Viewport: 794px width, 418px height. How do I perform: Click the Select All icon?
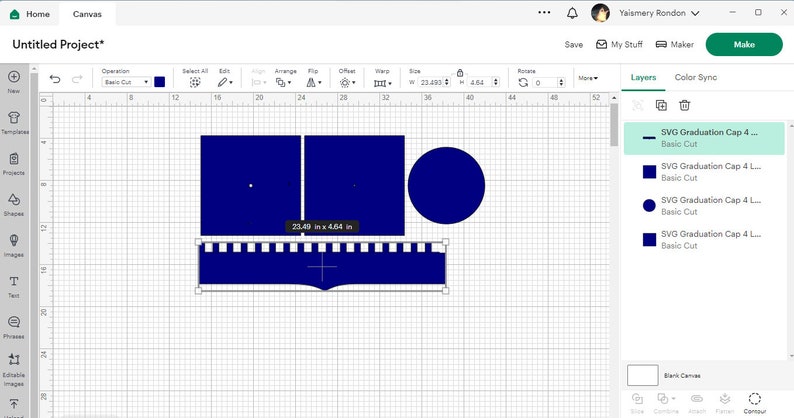tap(195, 82)
